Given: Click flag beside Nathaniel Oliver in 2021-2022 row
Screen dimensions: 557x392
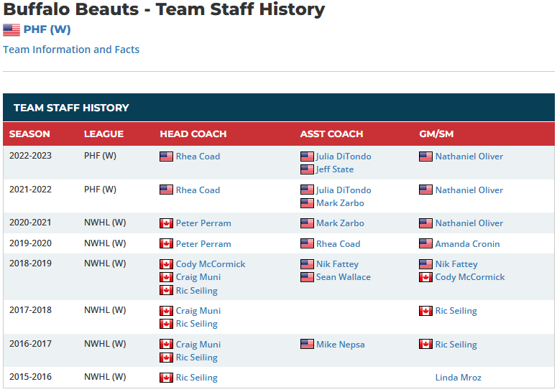Looking at the screenshot, I should (425, 190).
